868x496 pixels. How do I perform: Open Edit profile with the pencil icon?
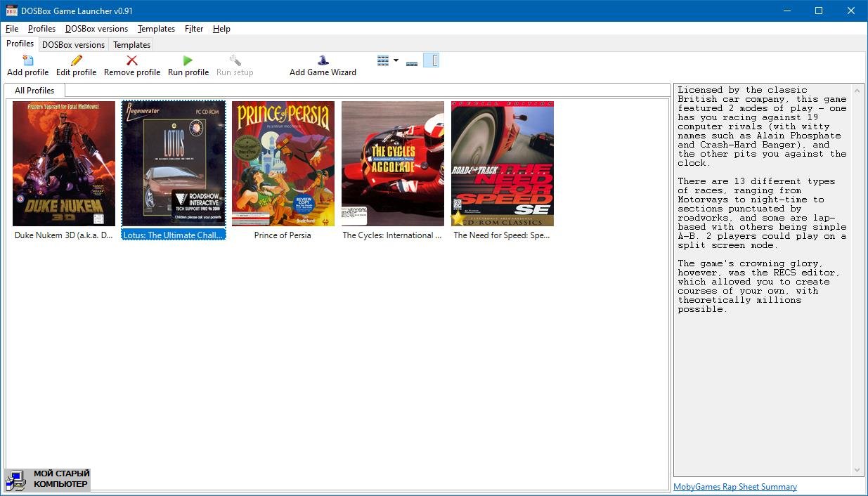76,61
